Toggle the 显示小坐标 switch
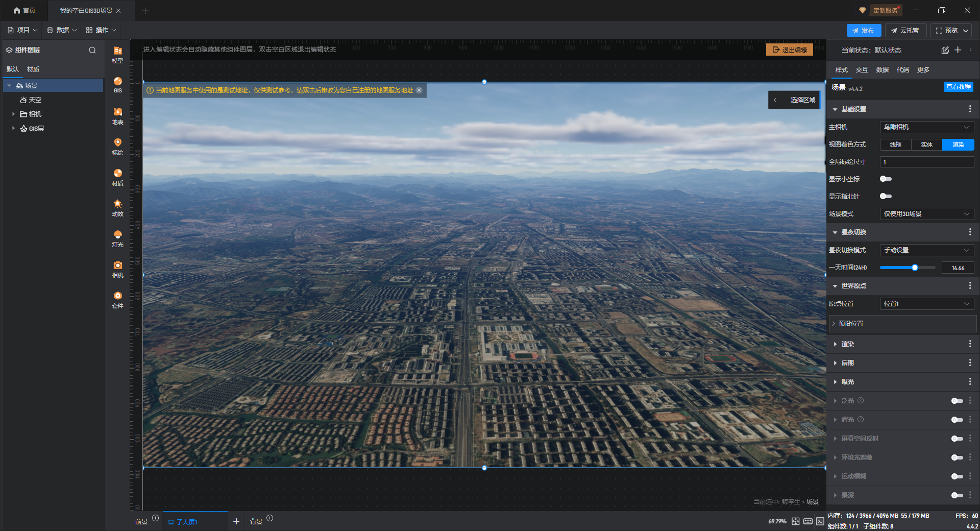The width and height of the screenshot is (980, 531). [x=886, y=179]
